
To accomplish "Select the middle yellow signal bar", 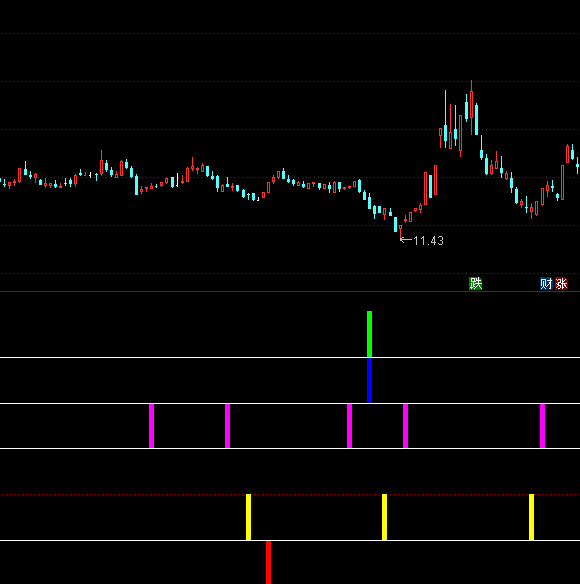I will point(384,517).
